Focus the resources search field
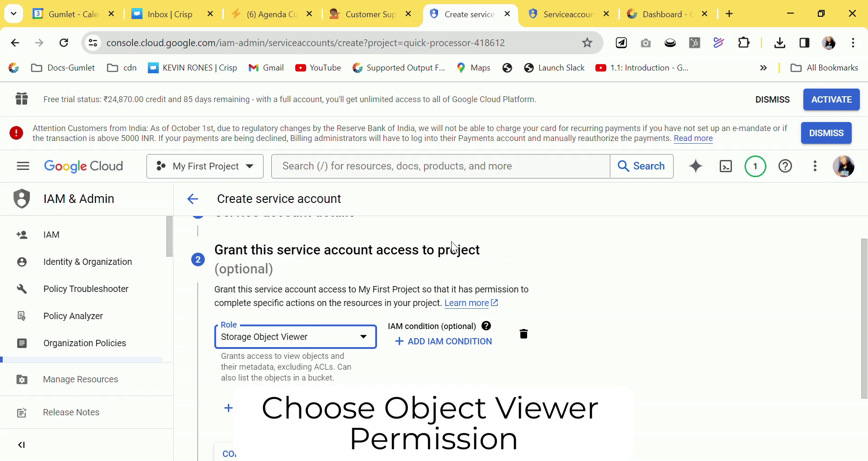Viewport: 868px width, 461px height. click(x=441, y=166)
